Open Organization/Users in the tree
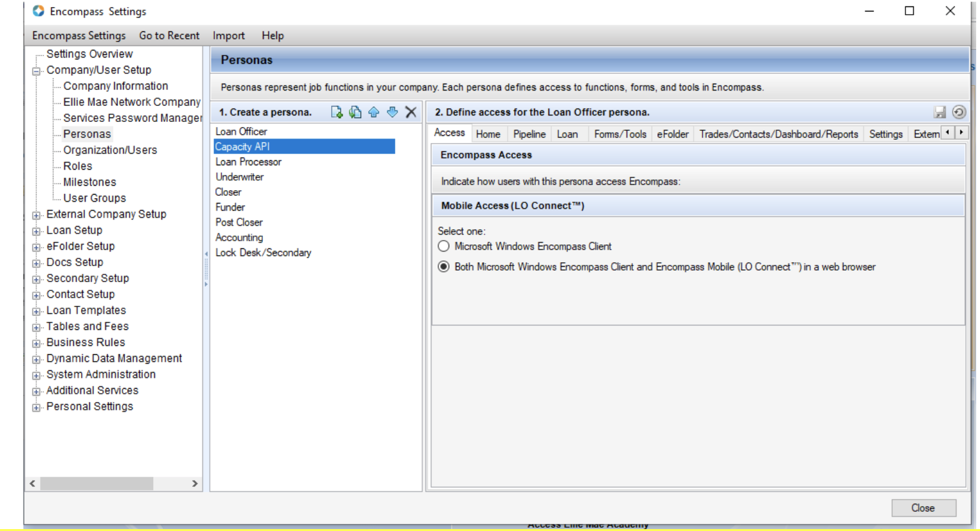Image resolution: width=980 pixels, height=531 pixels. 110,150
